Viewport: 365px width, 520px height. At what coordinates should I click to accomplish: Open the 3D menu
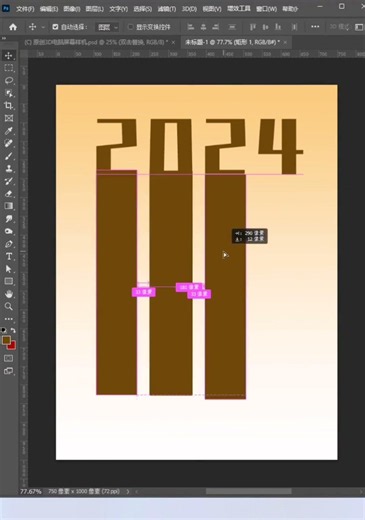coord(189,9)
